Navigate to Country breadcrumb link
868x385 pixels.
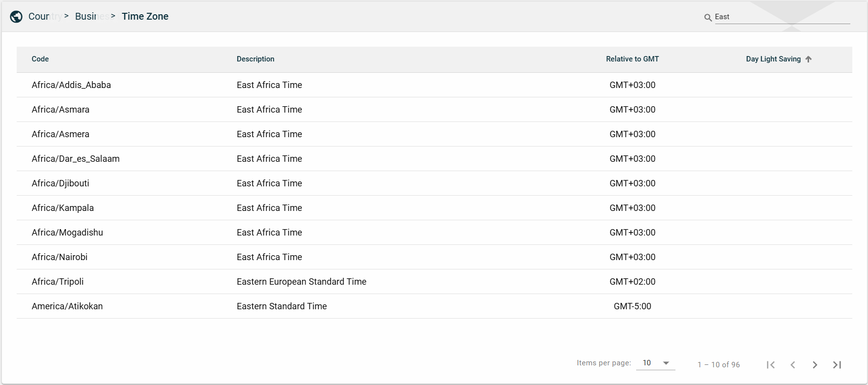44,17
